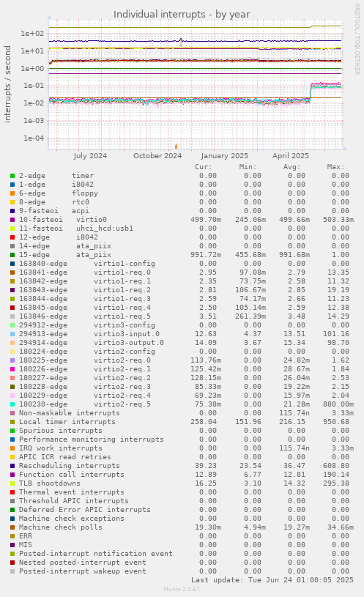Viewport: 364px width, 597px height.
Task: Click the Individual interrupts - by year title
Action: (x=182, y=15)
